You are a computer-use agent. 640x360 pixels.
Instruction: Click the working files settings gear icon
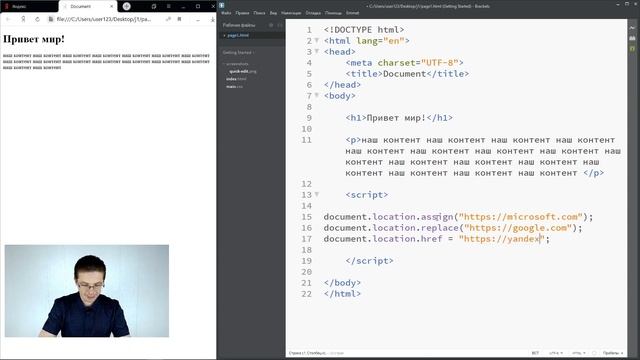(271, 25)
